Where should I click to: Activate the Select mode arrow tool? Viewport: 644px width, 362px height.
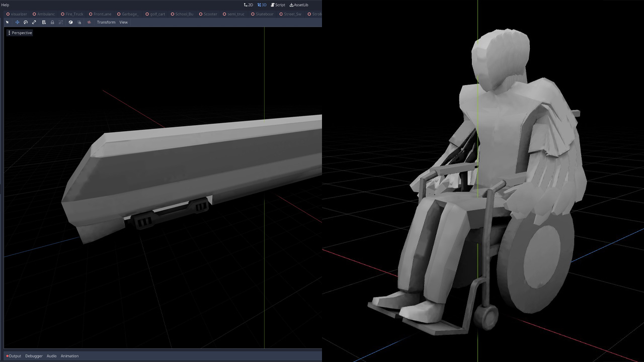7,22
